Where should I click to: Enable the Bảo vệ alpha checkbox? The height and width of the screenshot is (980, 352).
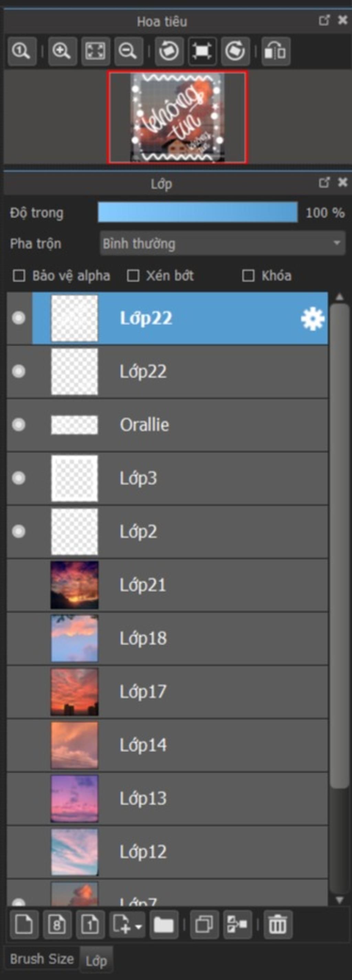tap(19, 276)
